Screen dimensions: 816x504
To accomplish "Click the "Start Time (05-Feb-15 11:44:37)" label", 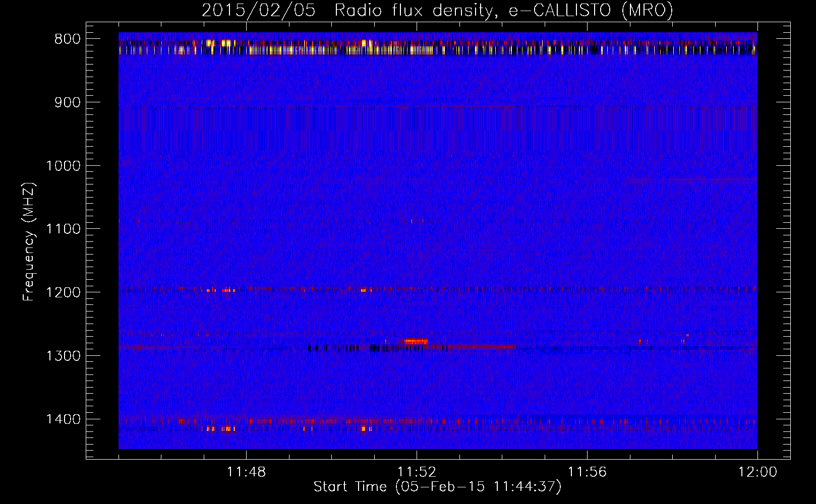I will coord(437,486).
